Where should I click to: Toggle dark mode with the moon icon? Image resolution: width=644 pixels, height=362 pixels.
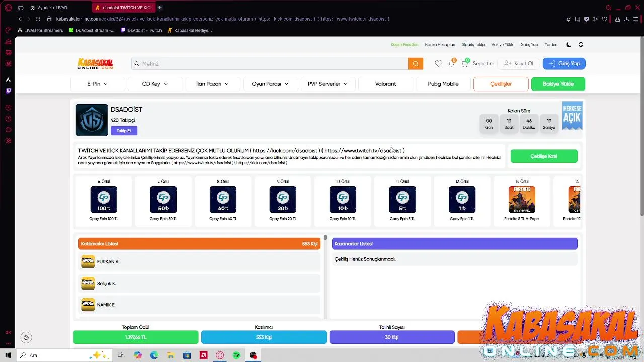point(569,45)
